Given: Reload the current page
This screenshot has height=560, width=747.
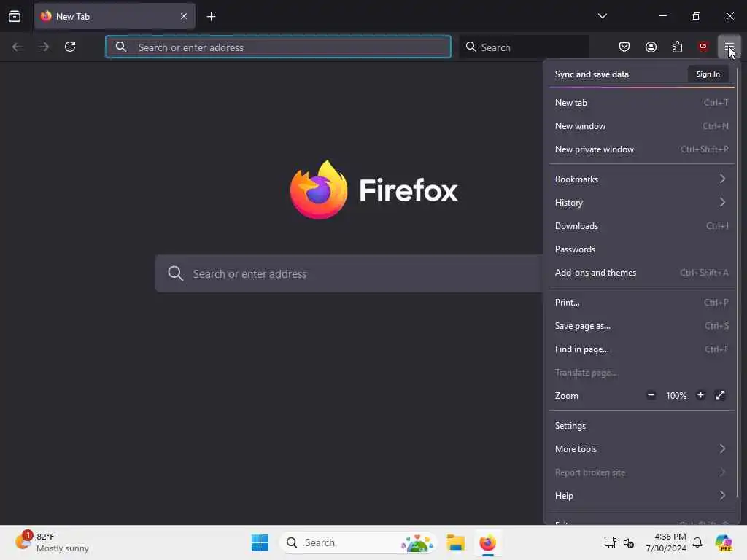Looking at the screenshot, I should point(70,47).
